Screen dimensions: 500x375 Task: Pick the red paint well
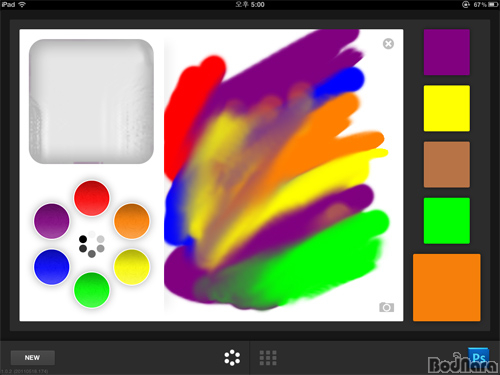coord(92,198)
